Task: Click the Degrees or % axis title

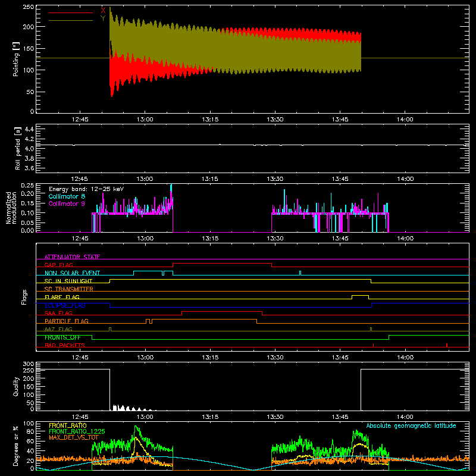Action: tap(15, 446)
